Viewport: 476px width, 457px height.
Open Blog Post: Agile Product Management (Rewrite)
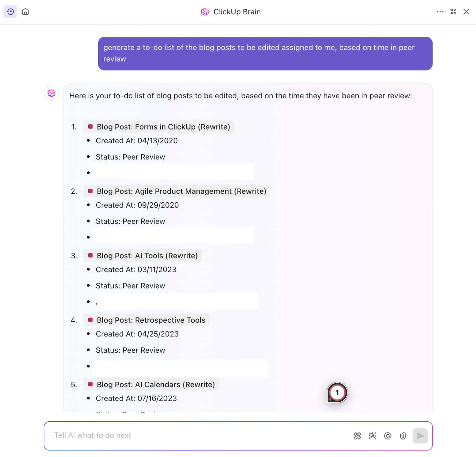181,191
